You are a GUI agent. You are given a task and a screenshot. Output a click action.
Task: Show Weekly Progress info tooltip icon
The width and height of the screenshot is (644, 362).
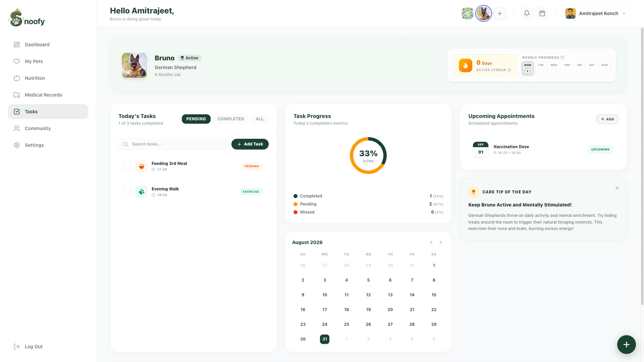(562, 58)
